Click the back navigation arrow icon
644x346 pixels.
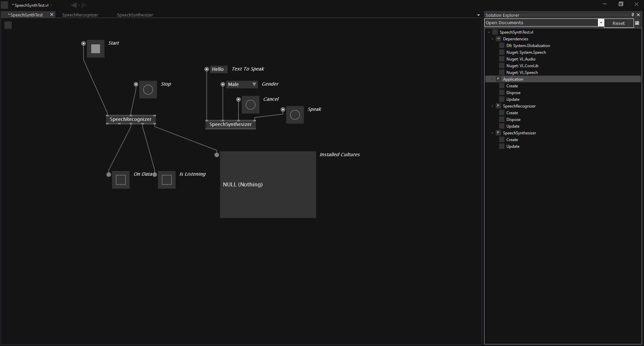click(x=73, y=5)
